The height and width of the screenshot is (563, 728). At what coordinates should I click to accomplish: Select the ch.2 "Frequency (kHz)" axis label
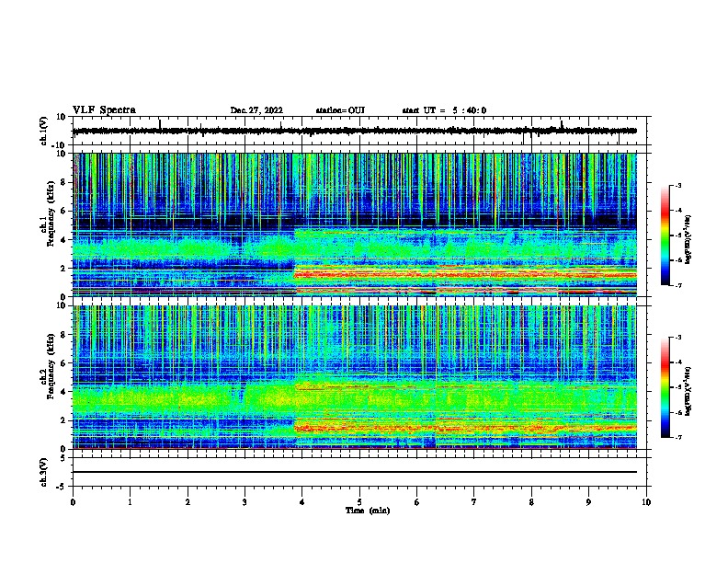51,368
